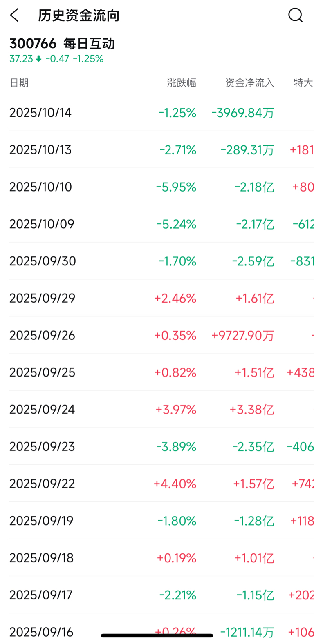Tap the +9727.90万 net inflow value
Screen dimensions: 314x644
pyautogui.click(x=243, y=336)
